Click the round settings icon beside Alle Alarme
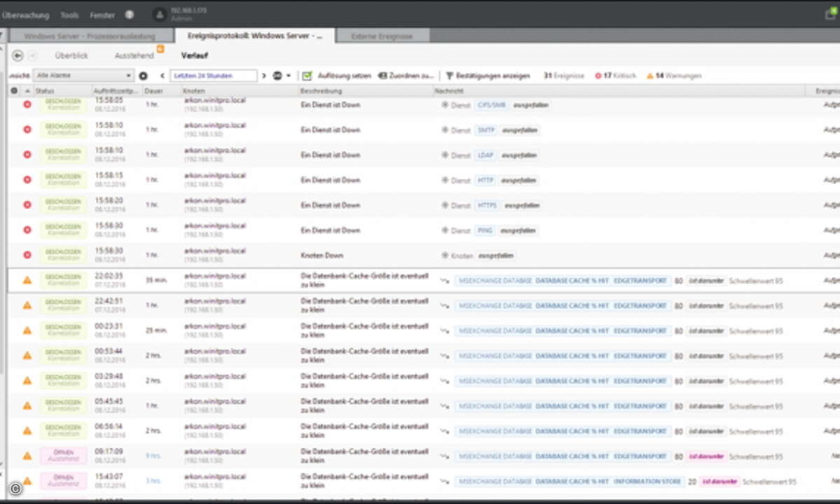Viewport: 840px width, 504px height. tap(143, 76)
